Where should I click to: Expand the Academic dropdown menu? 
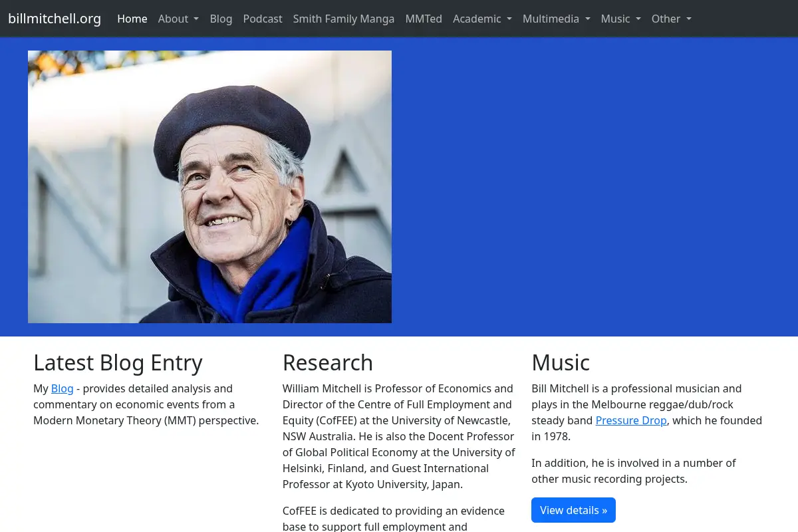pyautogui.click(x=482, y=19)
